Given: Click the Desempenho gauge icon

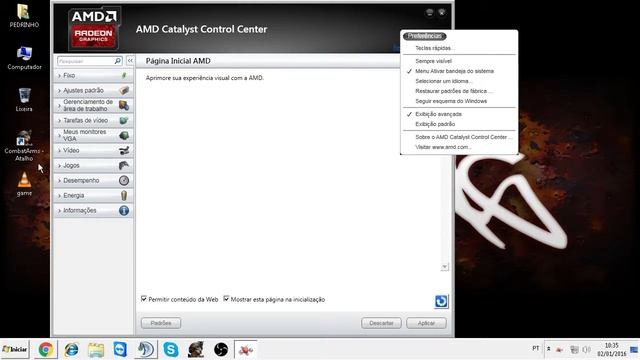Looking at the screenshot, I should [x=124, y=180].
